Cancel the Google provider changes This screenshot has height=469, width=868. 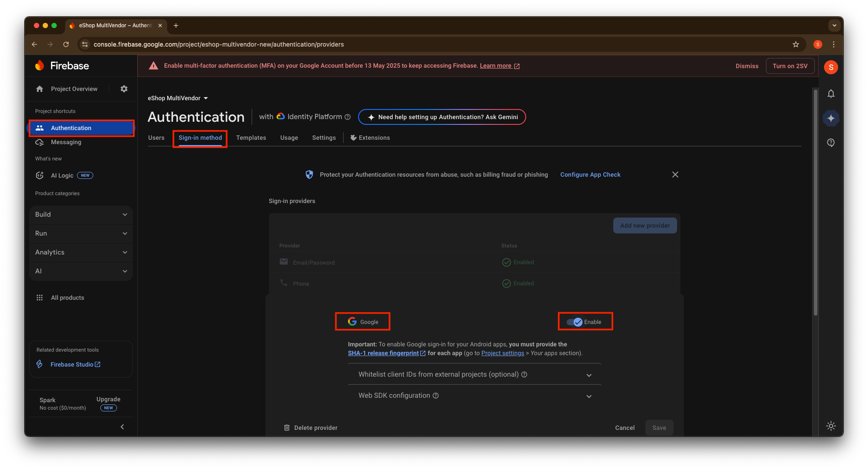(x=624, y=428)
